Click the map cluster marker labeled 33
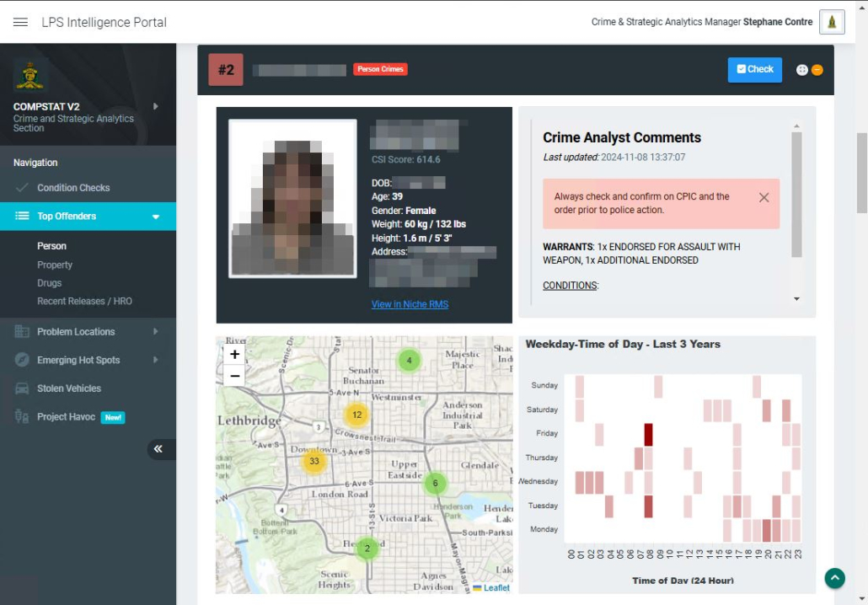Viewport: 868px width, 605px height. (x=314, y=461)
